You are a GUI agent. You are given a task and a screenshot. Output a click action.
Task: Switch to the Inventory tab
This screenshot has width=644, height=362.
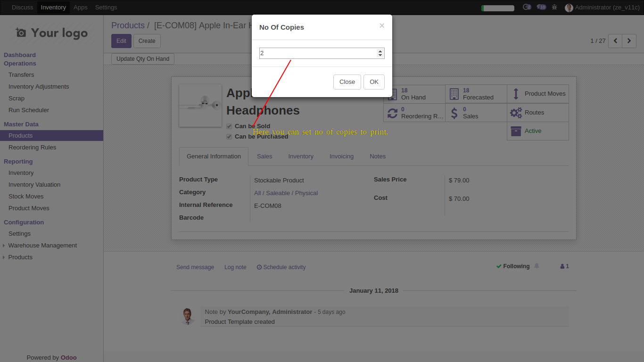tap(301, 156)
